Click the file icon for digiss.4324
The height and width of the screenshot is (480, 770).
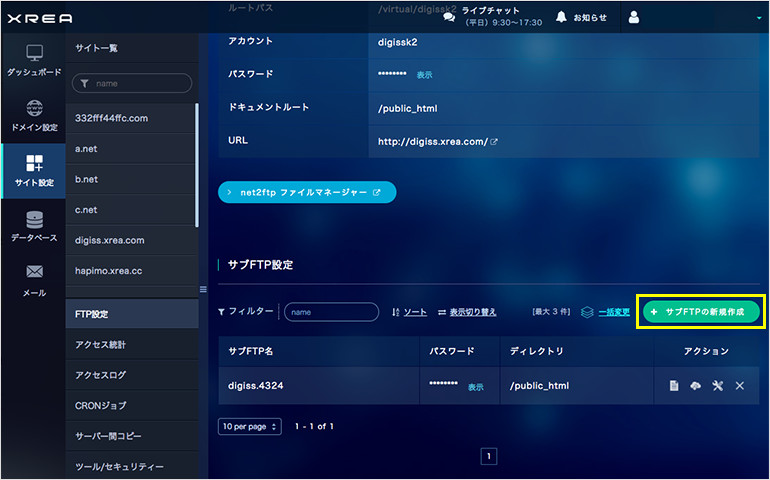(674, 386)
